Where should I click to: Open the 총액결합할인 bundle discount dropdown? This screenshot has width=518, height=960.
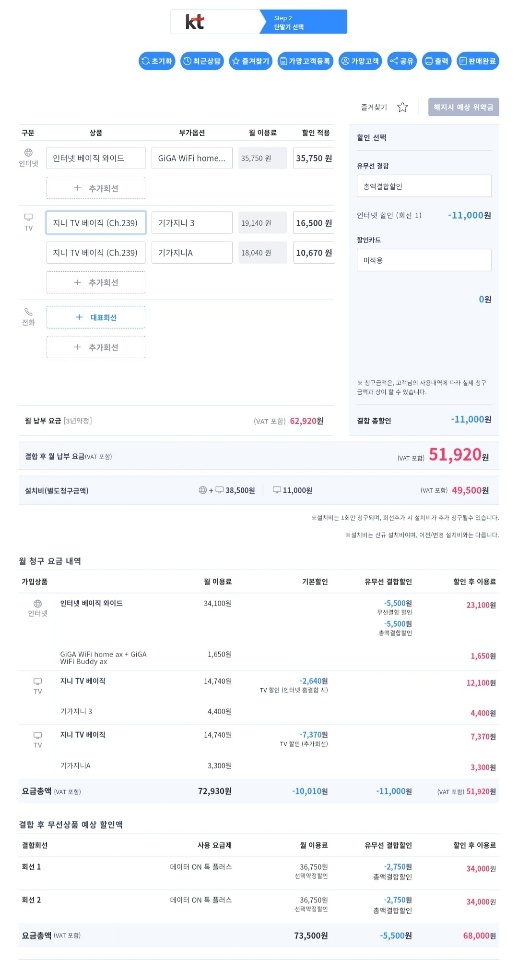click(x=424, y=186)
